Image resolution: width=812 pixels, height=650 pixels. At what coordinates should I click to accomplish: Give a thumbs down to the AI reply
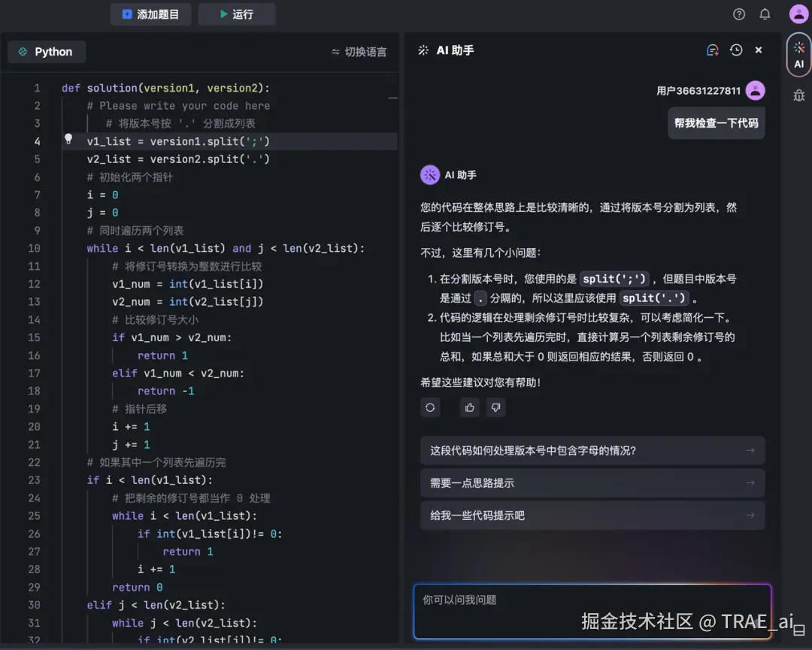(x=495, y=407)
